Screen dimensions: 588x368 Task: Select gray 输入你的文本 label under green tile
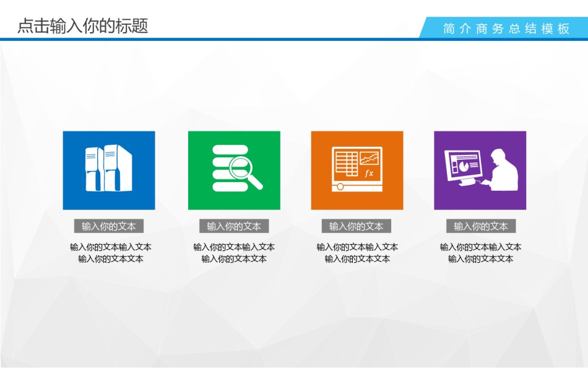[x=234, y=226]
